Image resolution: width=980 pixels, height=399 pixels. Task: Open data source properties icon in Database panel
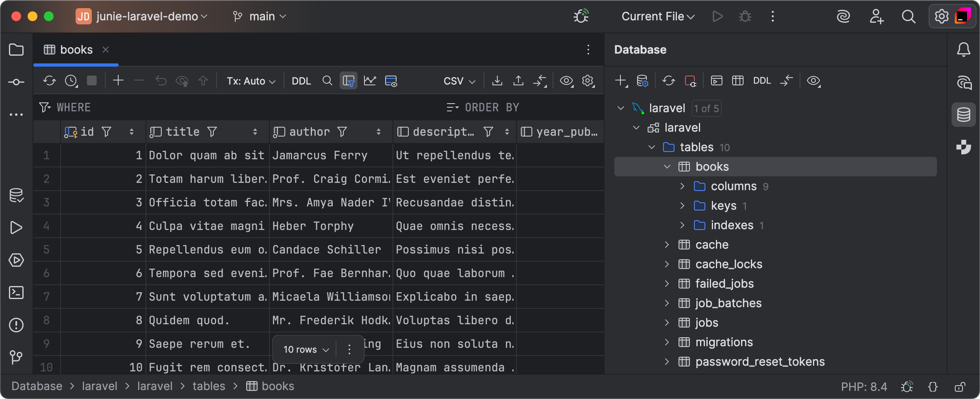coord(642,81)
